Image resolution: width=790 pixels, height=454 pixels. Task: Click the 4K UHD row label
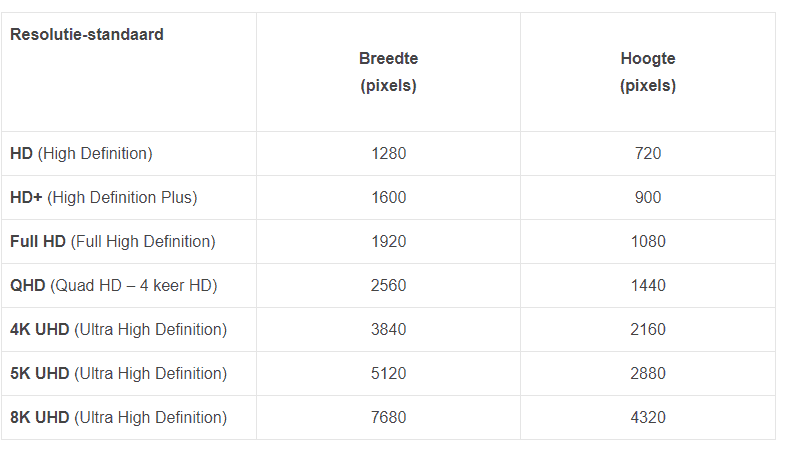(x=118, y=330)
